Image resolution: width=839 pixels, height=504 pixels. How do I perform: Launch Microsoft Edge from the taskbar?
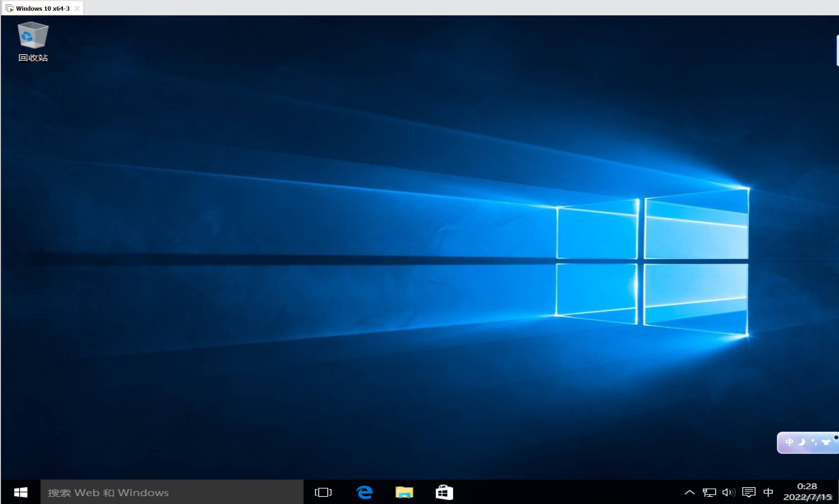364,492
